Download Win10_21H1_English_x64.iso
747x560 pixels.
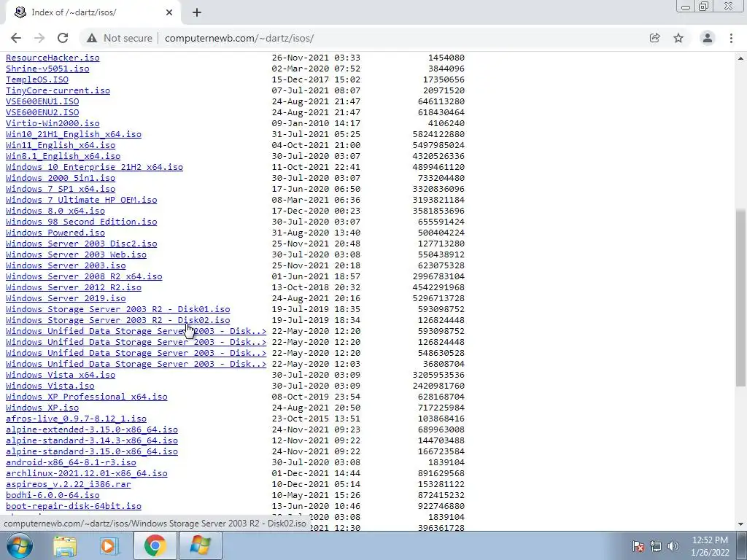pyautogui.click(x=74, y=134)
